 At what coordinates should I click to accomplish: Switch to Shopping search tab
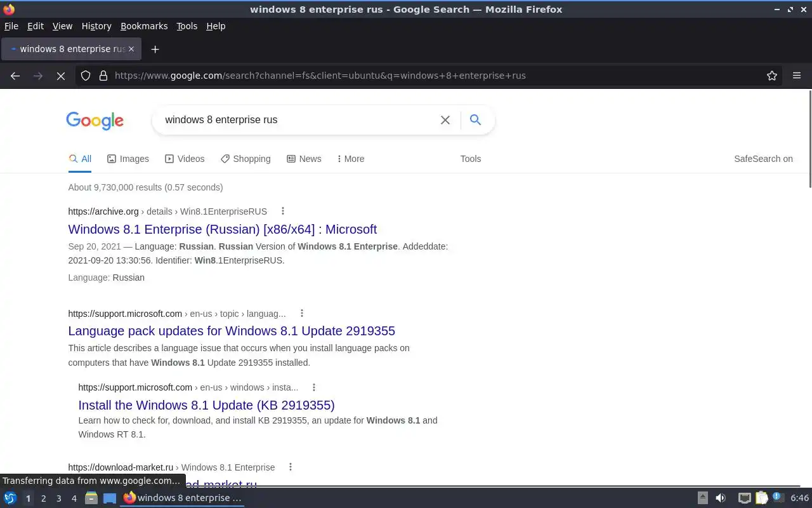pyautogui.click(x=246, y=159)
